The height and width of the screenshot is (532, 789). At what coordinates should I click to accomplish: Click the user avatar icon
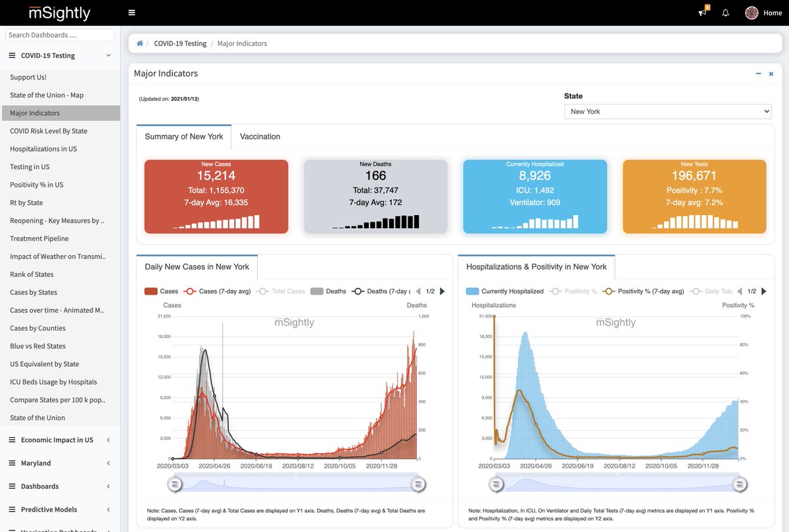tap(752, 12)
